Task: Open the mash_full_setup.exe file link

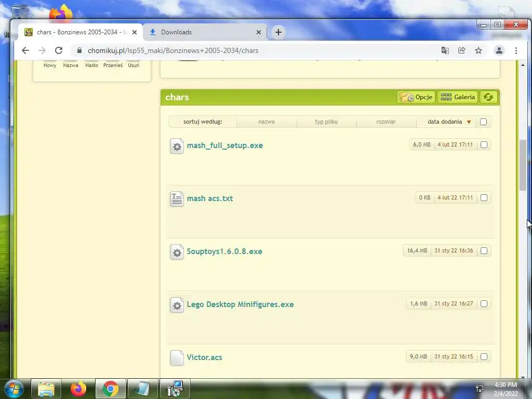Action: click(224, 145)
